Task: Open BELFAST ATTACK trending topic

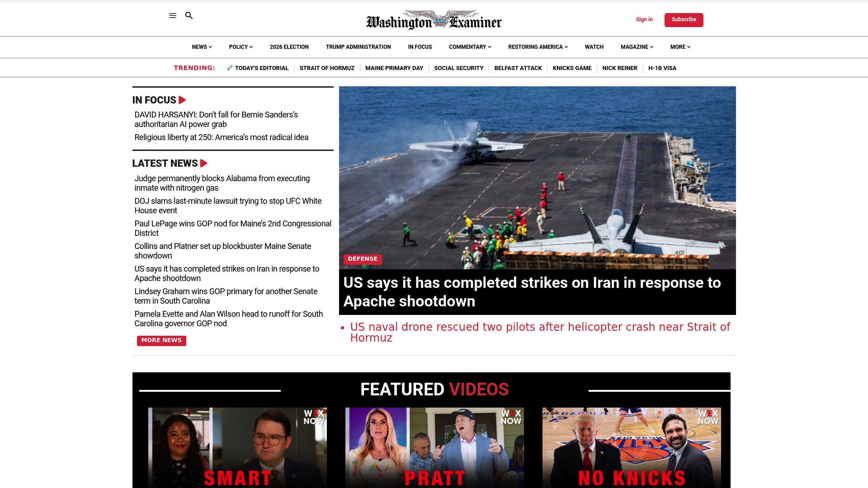Action: point(518,68)
